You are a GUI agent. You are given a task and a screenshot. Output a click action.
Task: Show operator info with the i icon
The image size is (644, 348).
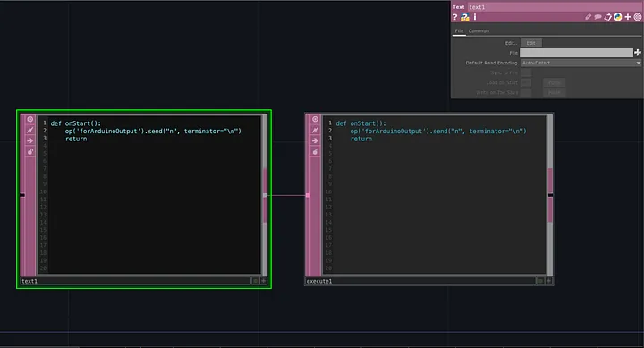(x=475, y=17)
